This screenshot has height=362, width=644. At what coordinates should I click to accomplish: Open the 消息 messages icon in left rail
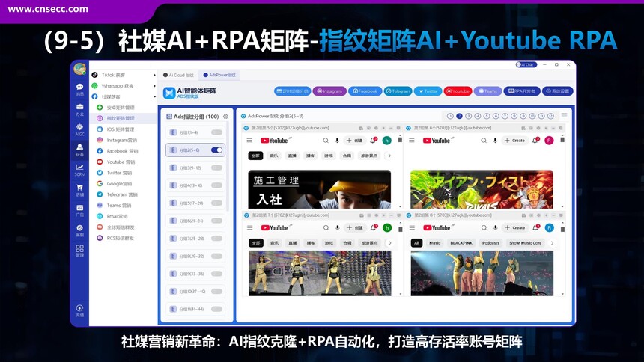(79, 89)
